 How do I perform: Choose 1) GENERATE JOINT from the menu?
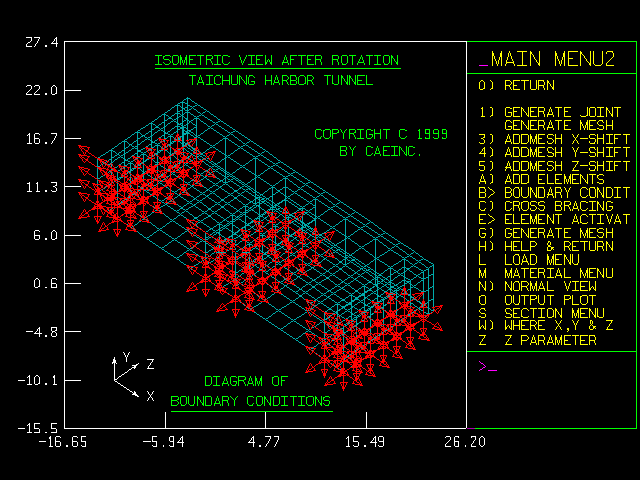552,112
